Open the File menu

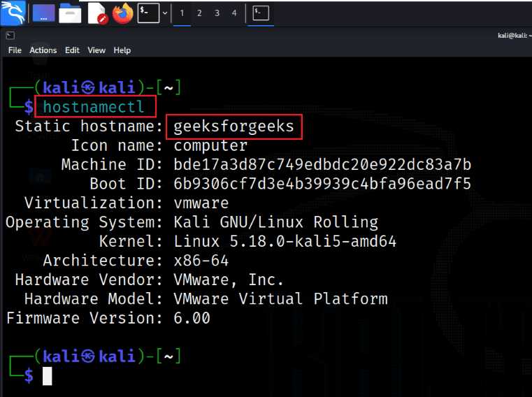pyautogui.click(x=15, y=50)
